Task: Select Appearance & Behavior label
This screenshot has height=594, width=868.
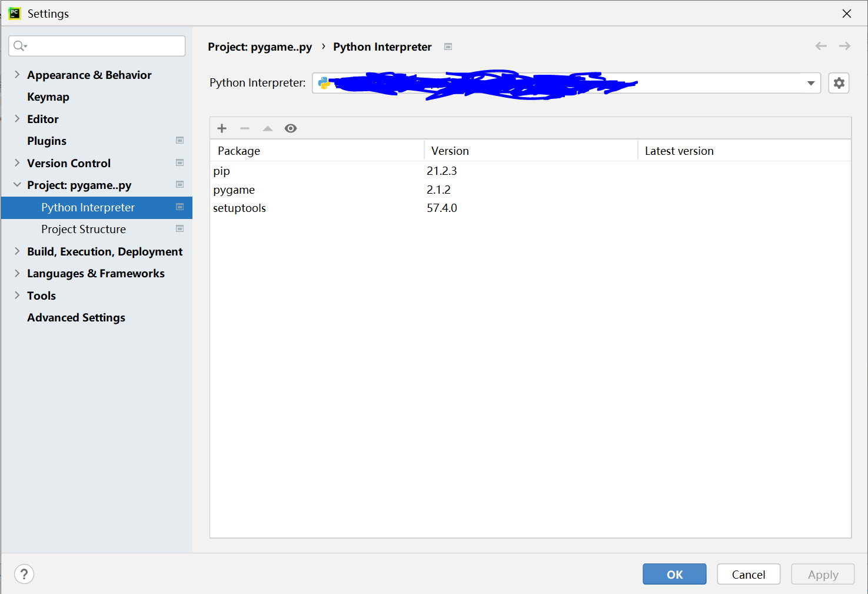Action: [89, 75]
